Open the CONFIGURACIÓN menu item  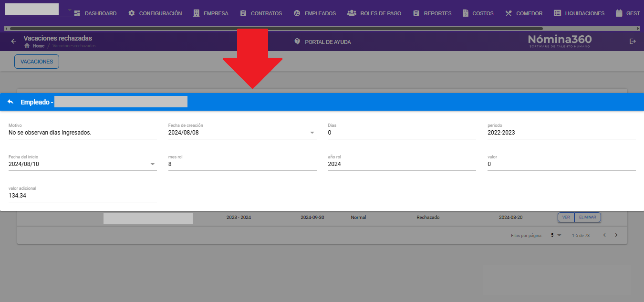(x=155, y=13)
